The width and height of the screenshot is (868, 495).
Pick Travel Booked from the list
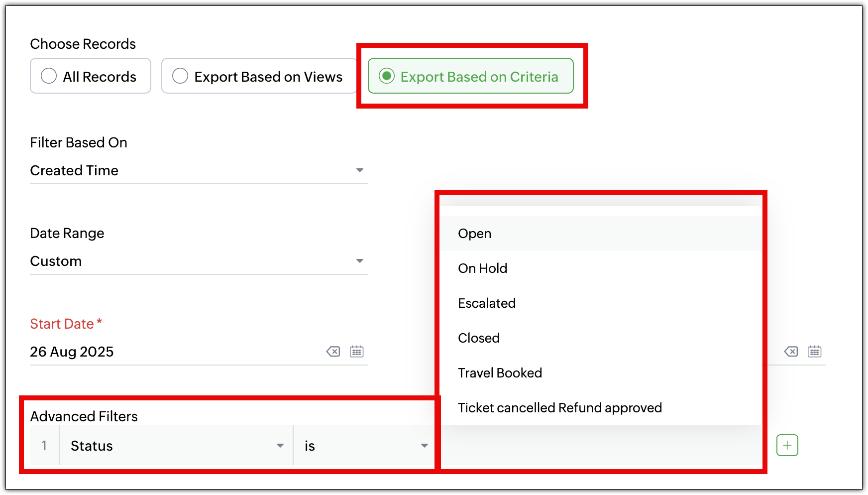(x=500, y=372)
